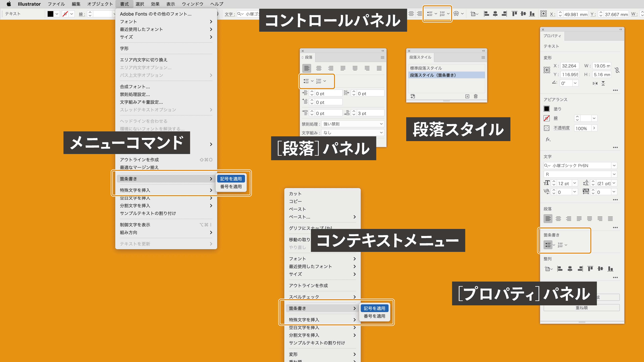Image resolution: width=644 pixels, height=362 pixels.
Task: Click the 塗り fill swatch in アピアランス
Action: pyautogui.click(x=547, y=109)
